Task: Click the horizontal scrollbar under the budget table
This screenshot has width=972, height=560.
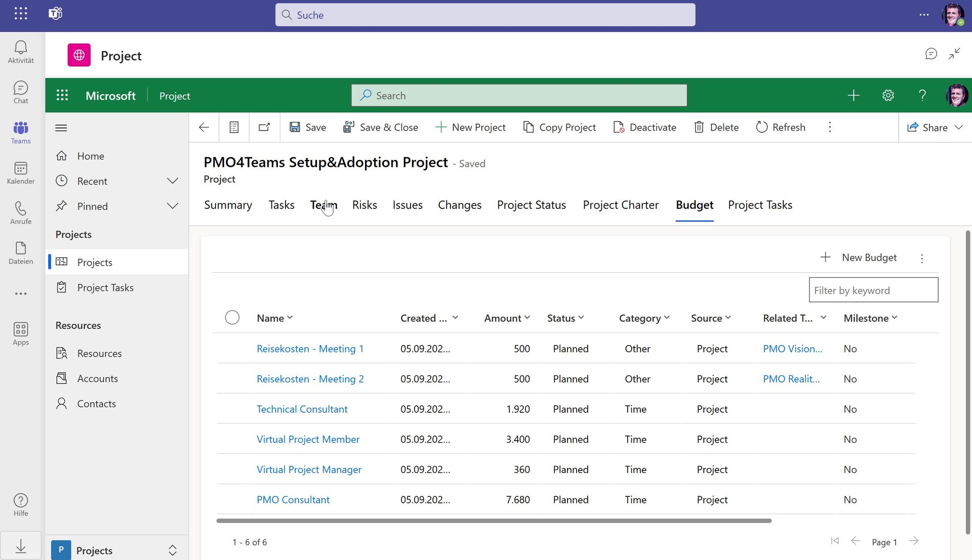Action: click(x=494, y=521)
